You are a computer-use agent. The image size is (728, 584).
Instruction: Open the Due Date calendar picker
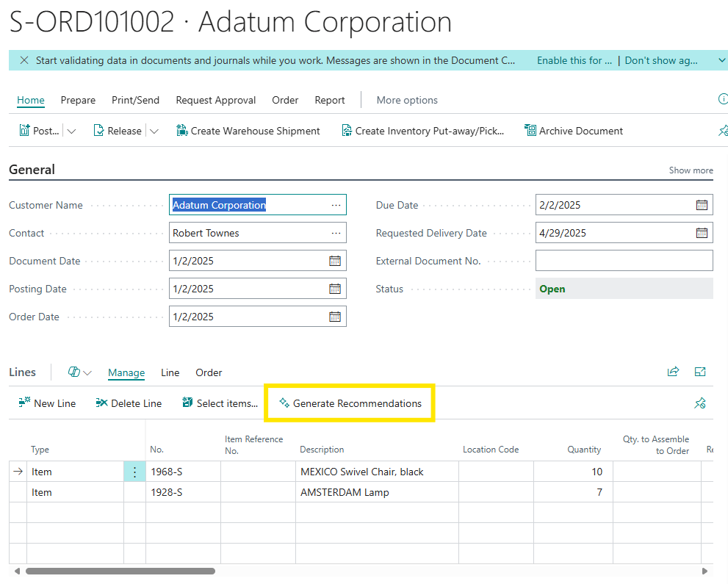point(702,205)
